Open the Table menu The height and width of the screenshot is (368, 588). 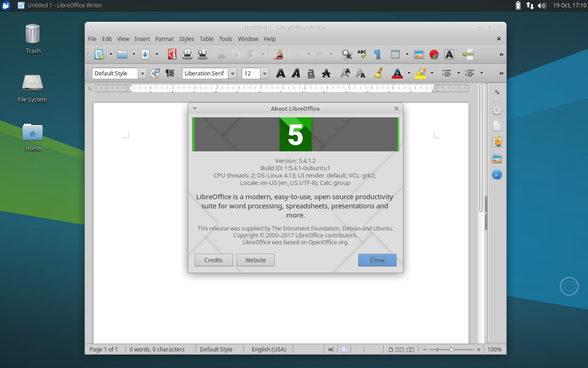pyautogui.click(x=206, y=39)
